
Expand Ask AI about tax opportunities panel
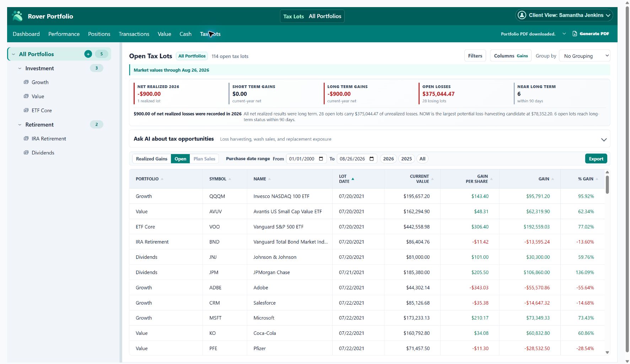pos(604,140)
